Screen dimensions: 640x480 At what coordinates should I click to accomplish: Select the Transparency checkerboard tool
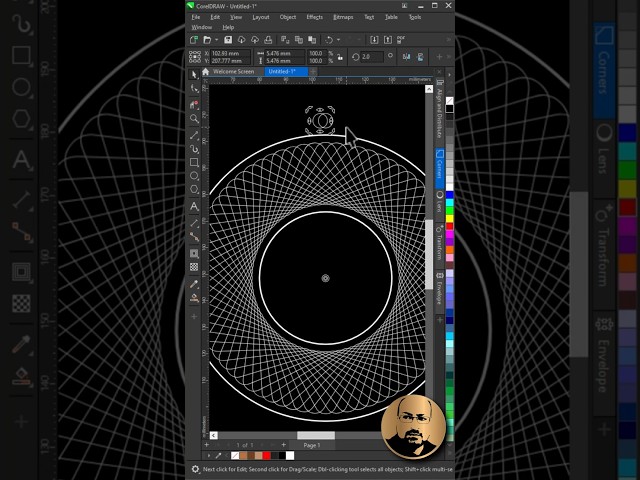tap(194, 267)
